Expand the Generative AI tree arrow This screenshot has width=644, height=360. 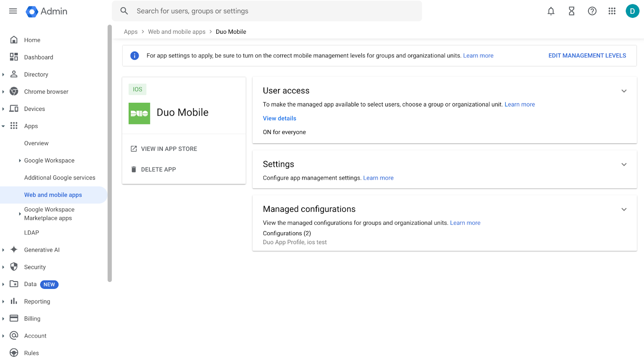3,250
